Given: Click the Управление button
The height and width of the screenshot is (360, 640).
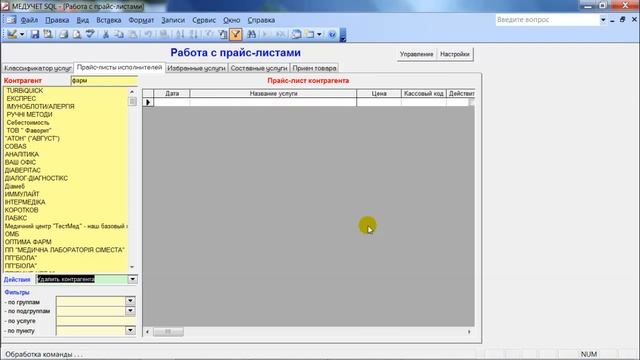Looking at the screenshot, I should point(416,54).
